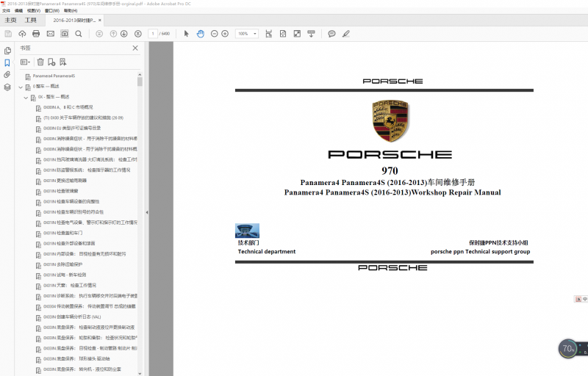
Task: Open the page thumbnails panel icon
Action: (x=7, y=51)
